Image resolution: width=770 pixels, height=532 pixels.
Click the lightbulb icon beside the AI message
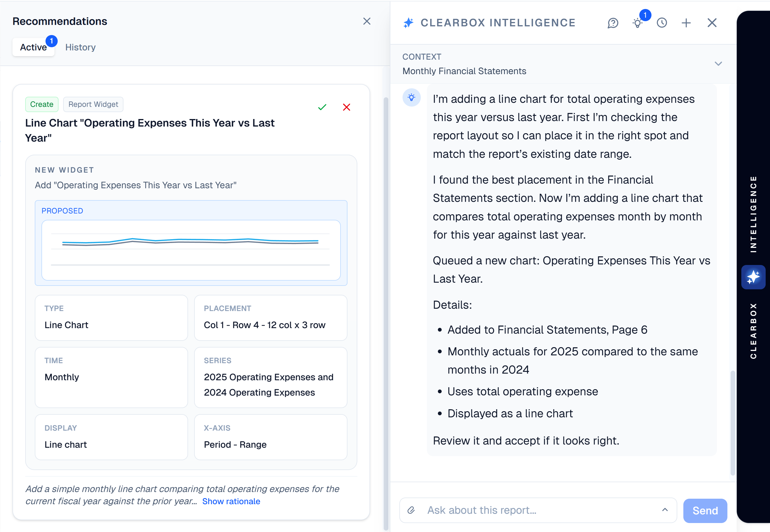click(x=412, y=98)
